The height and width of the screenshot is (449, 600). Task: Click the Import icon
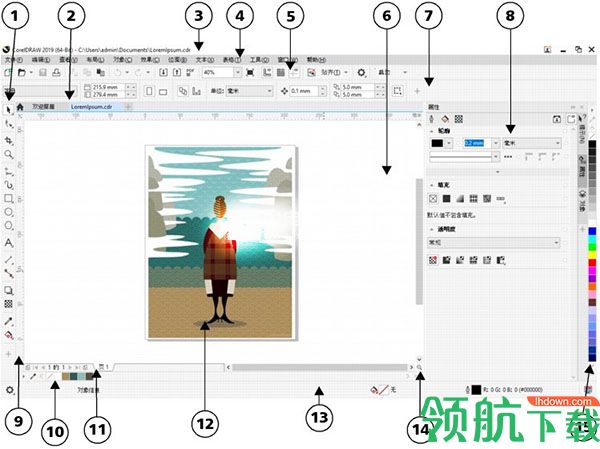pos(163,72)
